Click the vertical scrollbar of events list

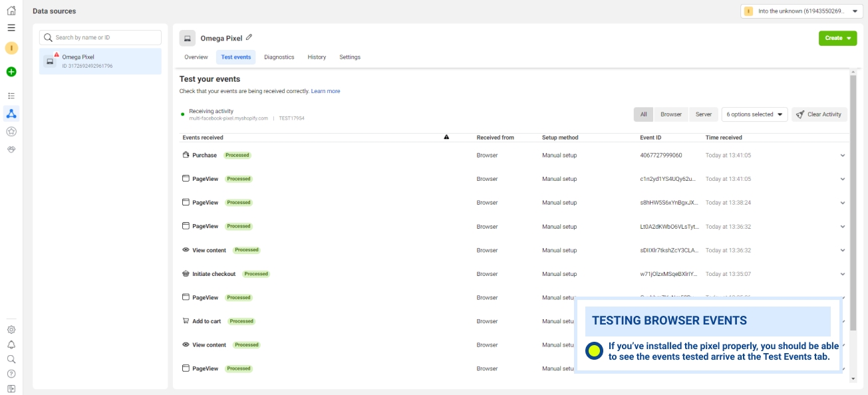tap(853, 199)
